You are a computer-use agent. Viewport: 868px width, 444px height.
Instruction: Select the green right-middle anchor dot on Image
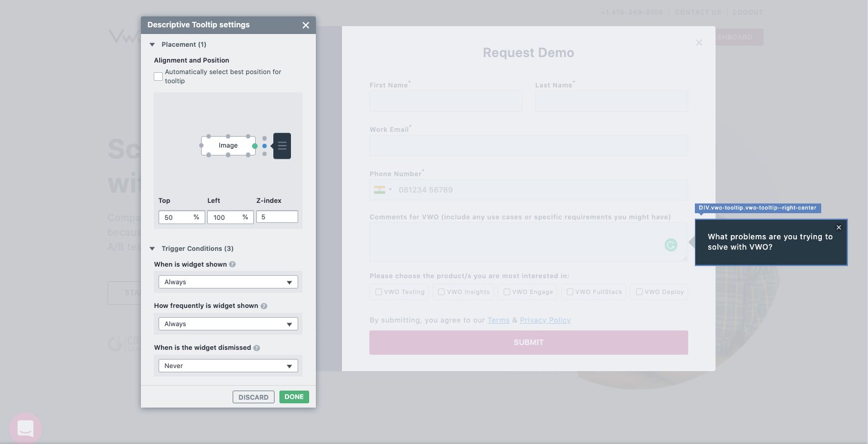tap(255, 146)
